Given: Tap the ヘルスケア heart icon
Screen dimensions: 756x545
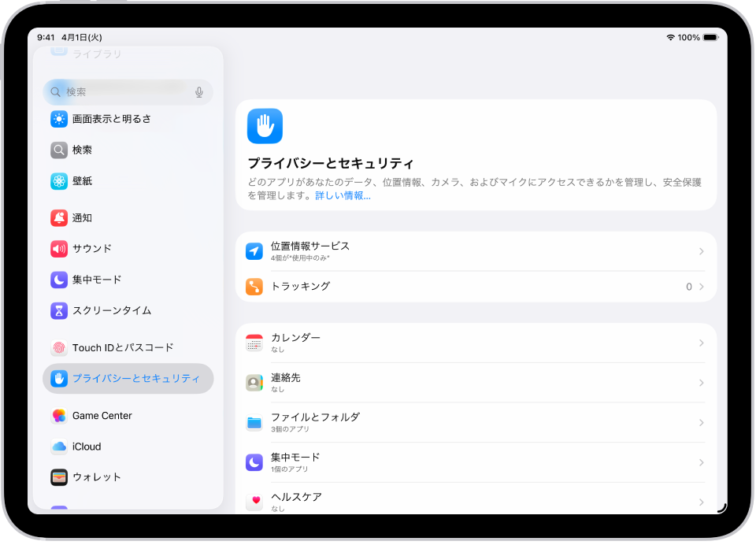Looking at the screenshot, I should [254, 502].
